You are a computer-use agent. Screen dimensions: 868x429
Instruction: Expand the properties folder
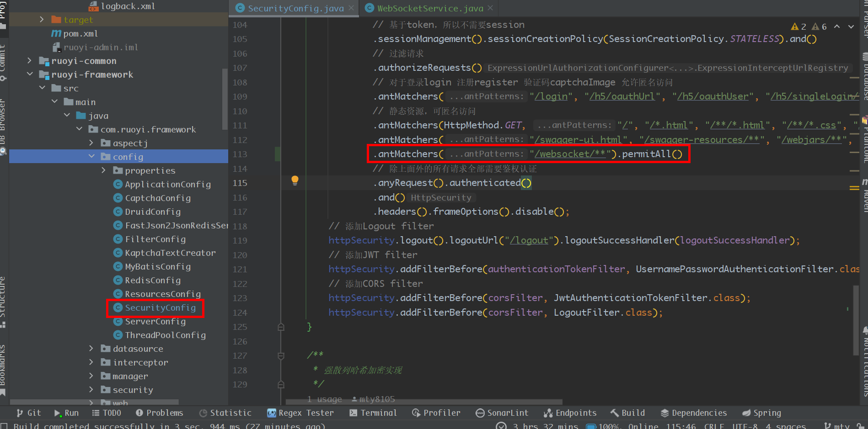coord(103,170)
